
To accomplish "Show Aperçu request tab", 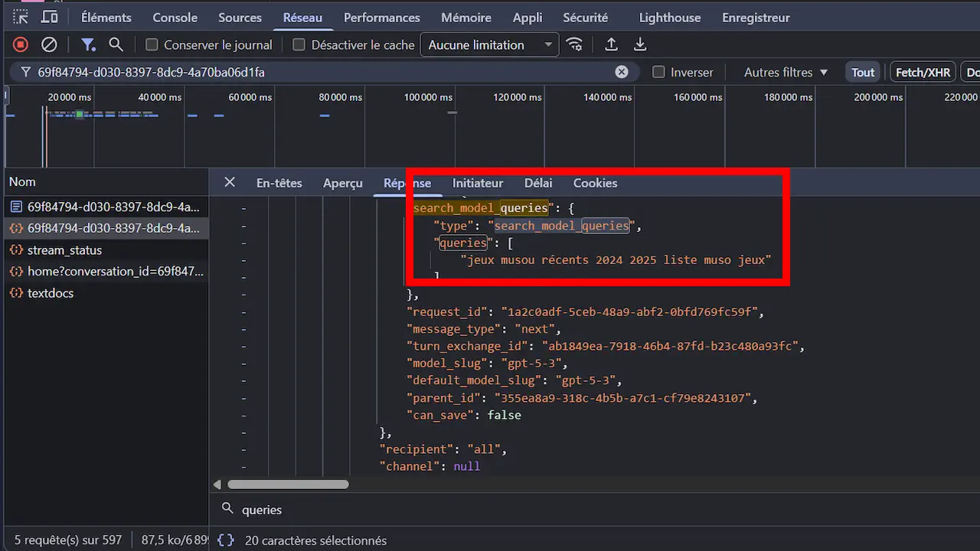I will tap(343, 183).
